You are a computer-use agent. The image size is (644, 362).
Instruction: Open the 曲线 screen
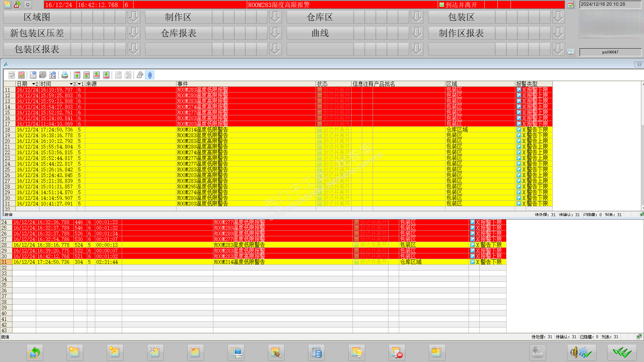pos(320,33)
